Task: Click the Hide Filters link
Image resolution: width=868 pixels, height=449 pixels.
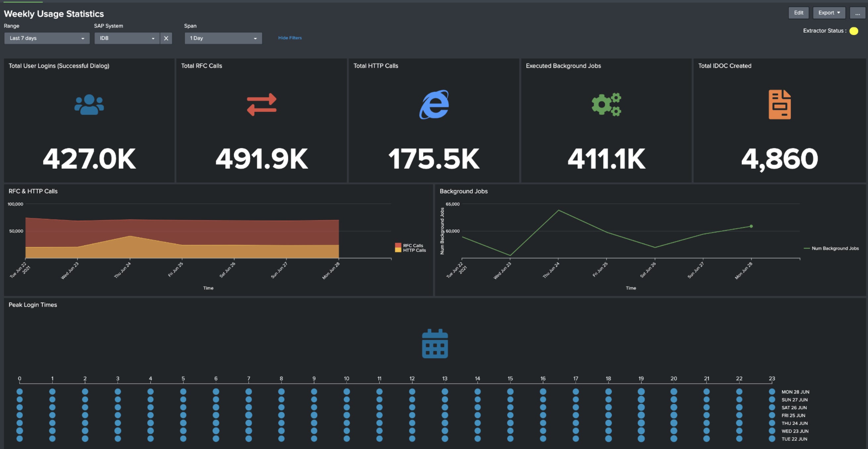Action: (x=290, y=38)
